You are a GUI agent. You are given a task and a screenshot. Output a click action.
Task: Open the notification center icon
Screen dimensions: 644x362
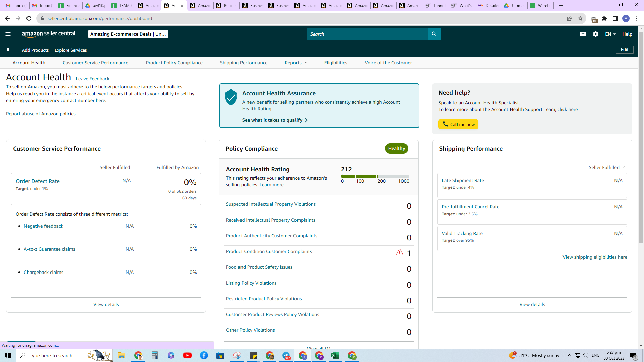(x=633, y=355)
